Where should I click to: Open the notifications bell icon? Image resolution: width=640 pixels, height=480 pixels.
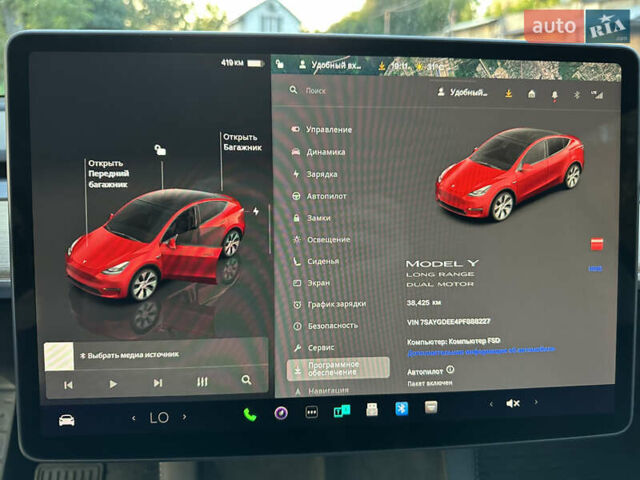(554, 95)
